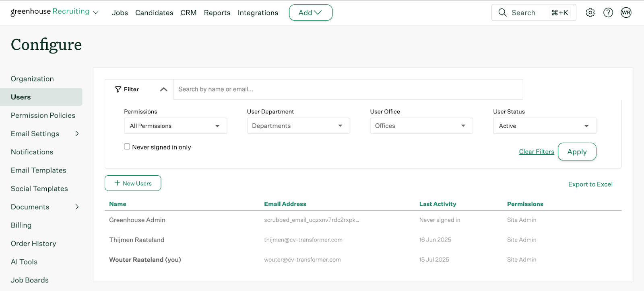This screenshot has width=644, height=291.
Task: Open the Candidates menu
Action: pos(154,12)
